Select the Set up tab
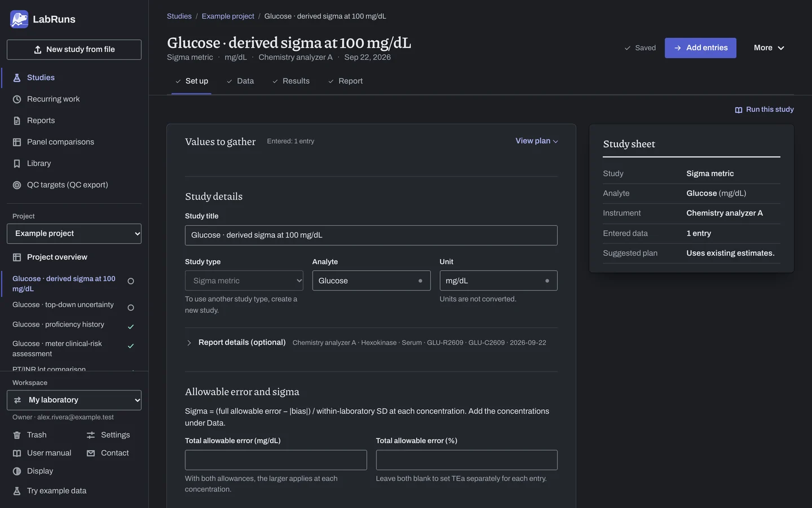The height and width of the screenshot is (508, 812). pos(192,81)
